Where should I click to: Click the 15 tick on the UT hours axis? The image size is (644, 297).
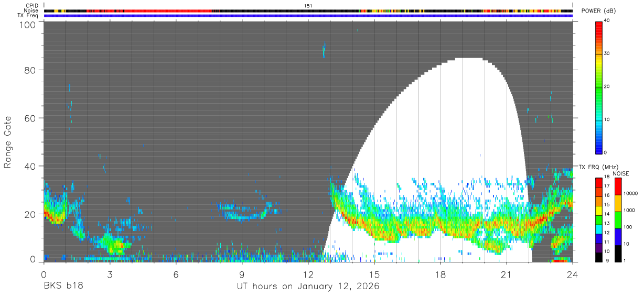374,273
